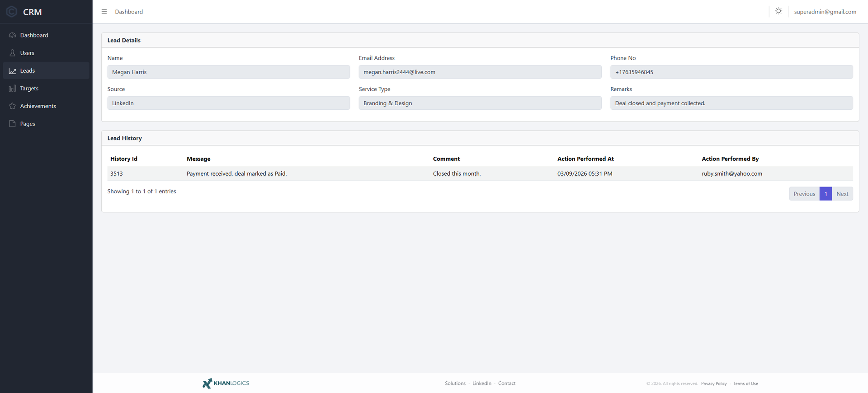868x393 pixels.
Task: Open the Privacy Policy link
Action: [x=714, y=384]
